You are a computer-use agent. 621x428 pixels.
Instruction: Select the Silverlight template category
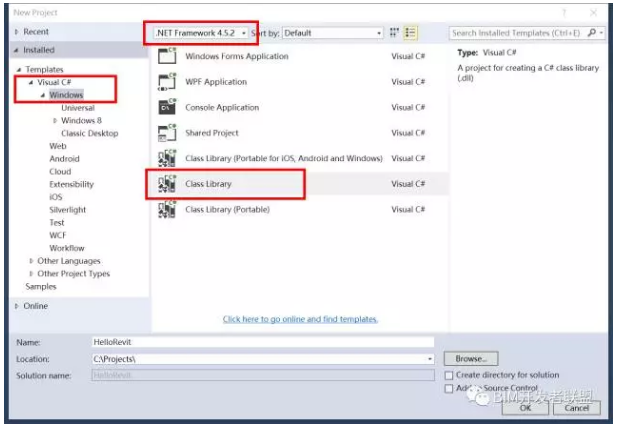pos(67,210)
